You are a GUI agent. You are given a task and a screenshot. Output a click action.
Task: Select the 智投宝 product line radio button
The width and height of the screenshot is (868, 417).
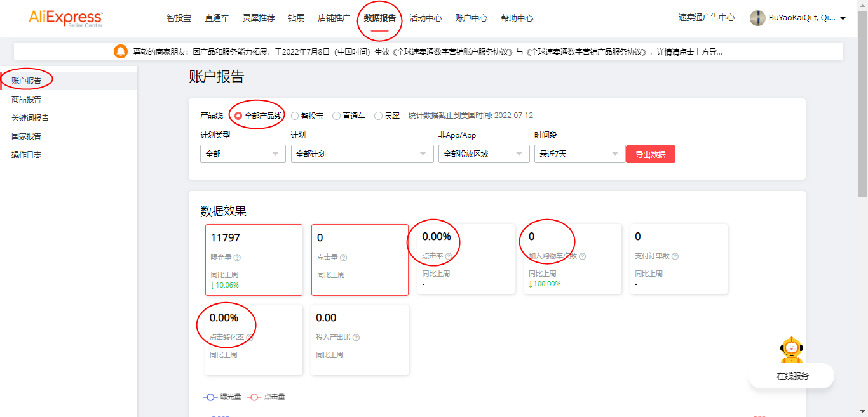(x=294, y=116)
